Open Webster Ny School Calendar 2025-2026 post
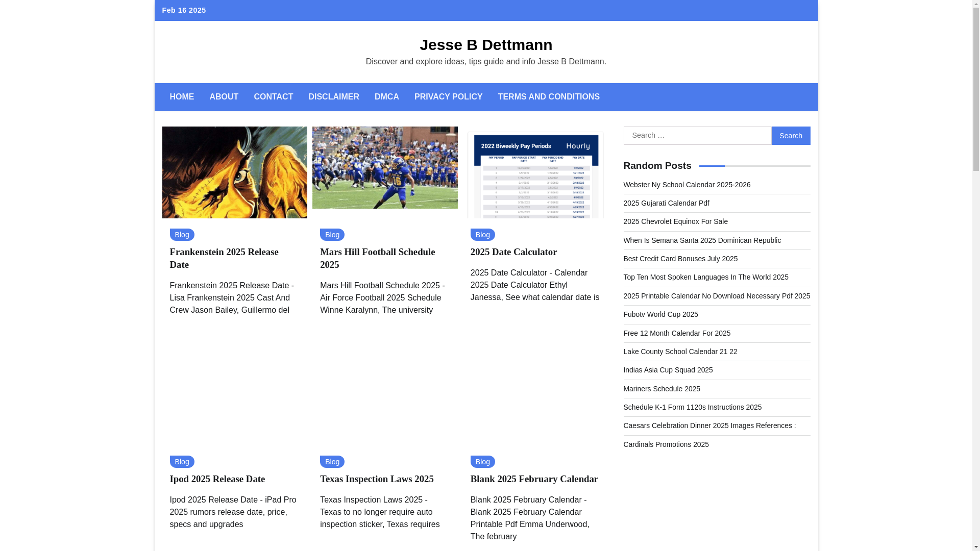 [x=687, y=185]
